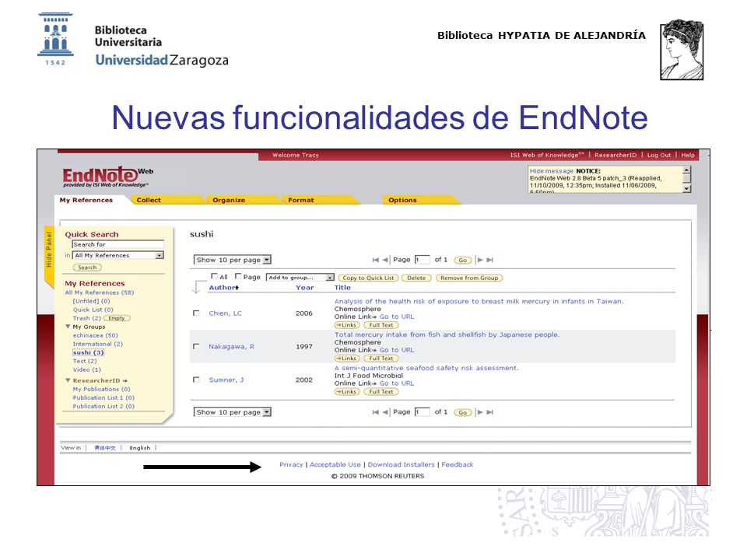747x560 pixels.
Task: Click the Universidad Zaragoza library logo
Action: click(133, 40)
